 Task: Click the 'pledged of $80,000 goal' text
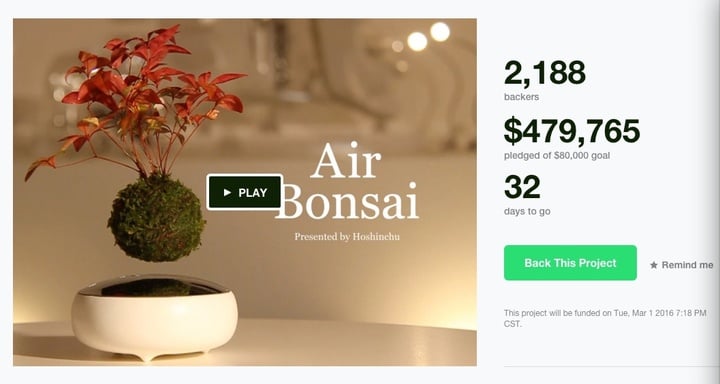[557, 156]
